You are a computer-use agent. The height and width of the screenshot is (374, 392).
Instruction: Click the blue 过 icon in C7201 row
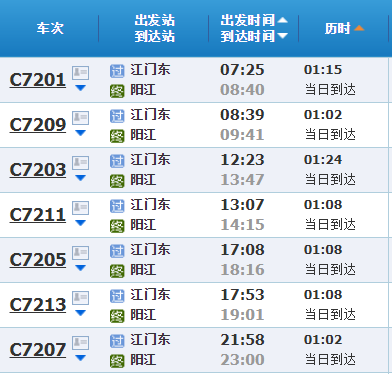coord(117,71)
